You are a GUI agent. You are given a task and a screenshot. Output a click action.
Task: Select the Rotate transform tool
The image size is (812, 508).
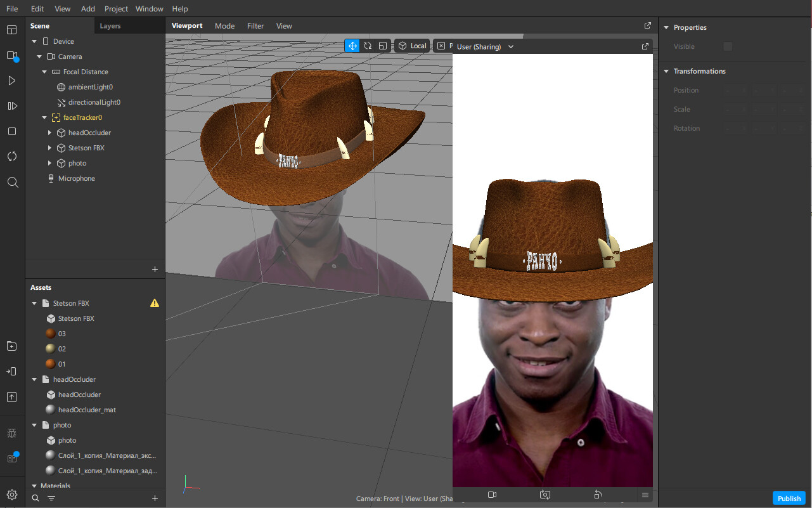coord(368,46)
